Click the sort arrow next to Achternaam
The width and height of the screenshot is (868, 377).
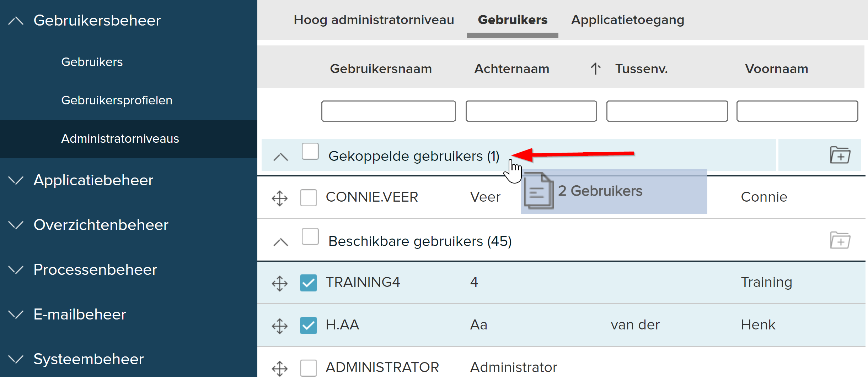coord(595,69)
